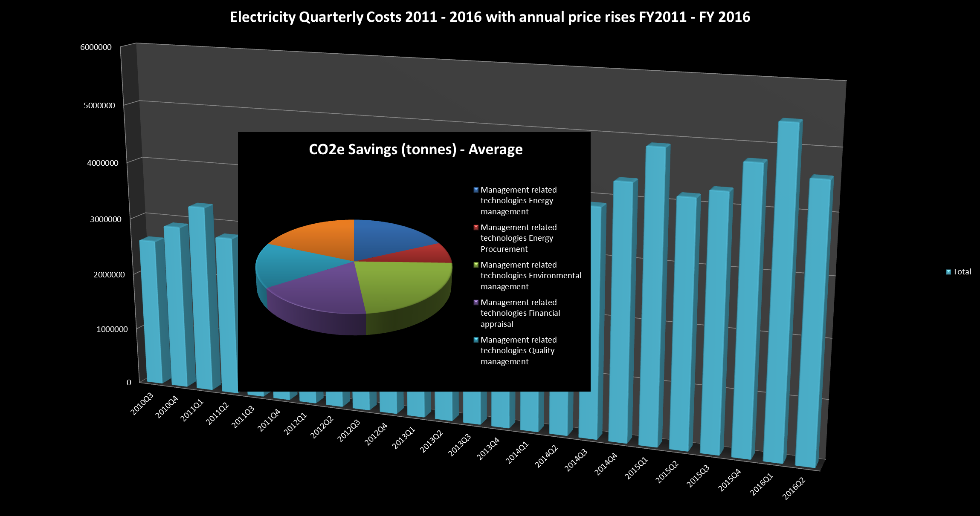
Task: Click the blue Energy management legend swatch
Action: pyautogui.click(x=476, y=190)
